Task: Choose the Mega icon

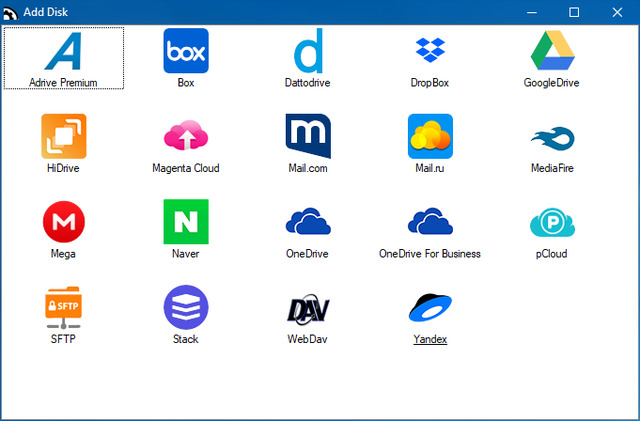Action: [64, 222]
